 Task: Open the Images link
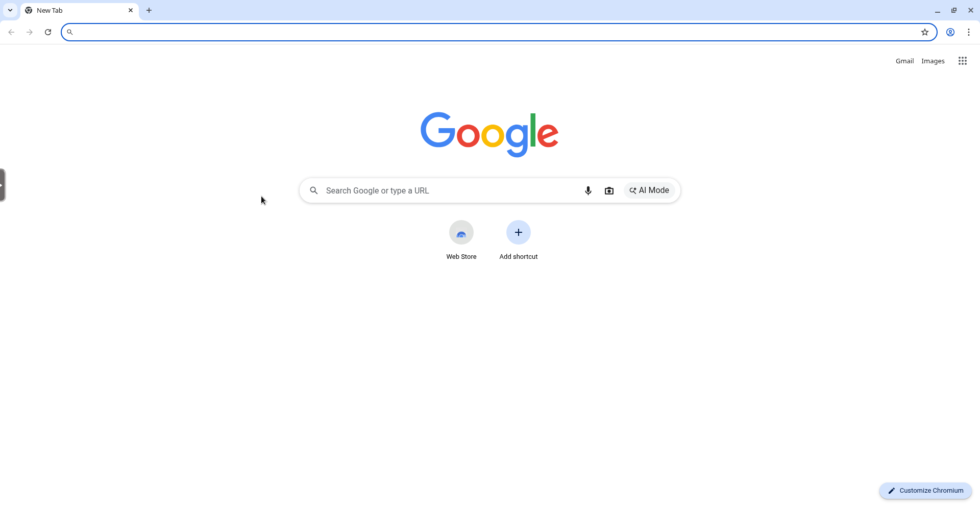933,61
